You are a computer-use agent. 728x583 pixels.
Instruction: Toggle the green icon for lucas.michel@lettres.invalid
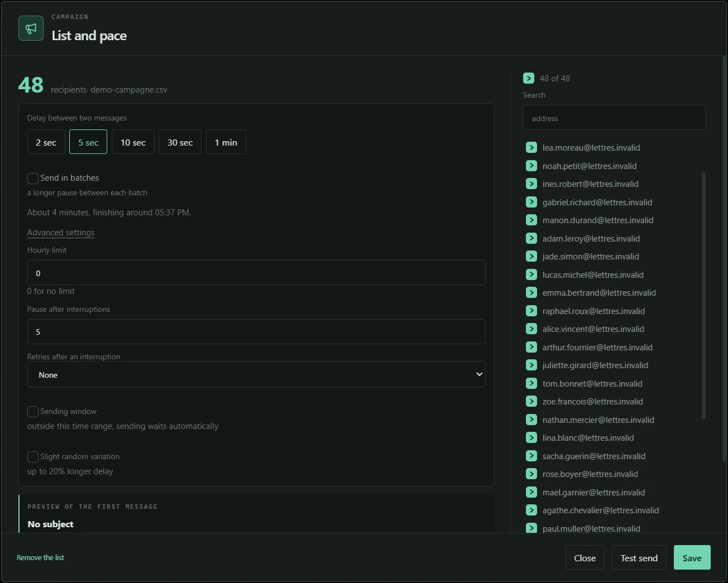click(x=531, y=274)
